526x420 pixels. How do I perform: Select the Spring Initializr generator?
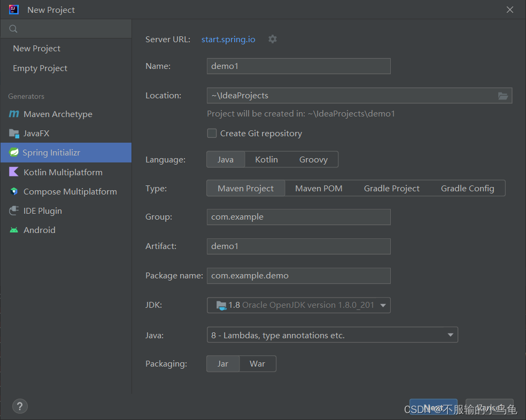pyautogui.click(x=66, y=153)
